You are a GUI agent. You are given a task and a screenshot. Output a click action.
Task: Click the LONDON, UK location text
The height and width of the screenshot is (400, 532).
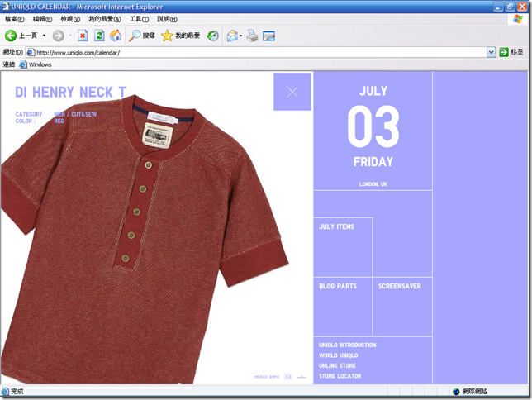tap(373, 184)
